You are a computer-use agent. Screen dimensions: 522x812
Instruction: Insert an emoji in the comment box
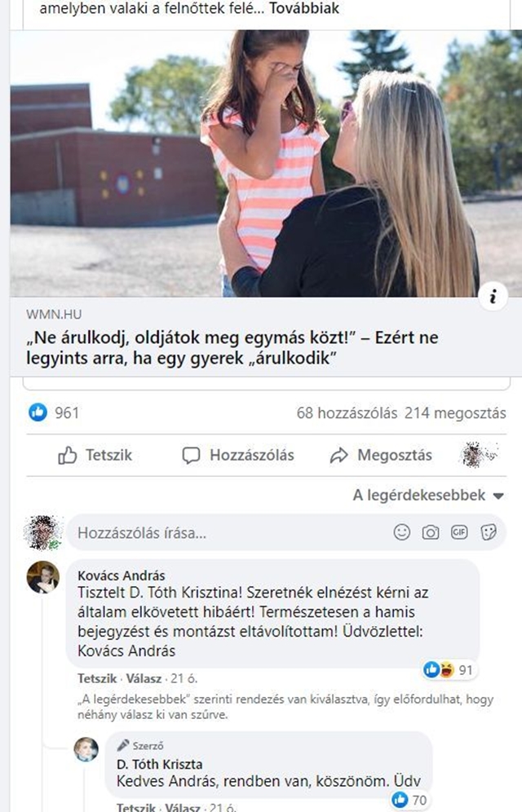point(402,532)
